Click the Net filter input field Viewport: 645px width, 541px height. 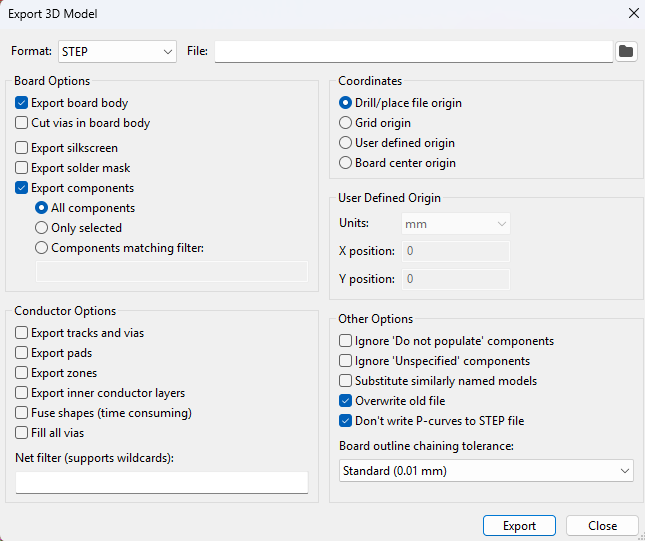point(162,482)
